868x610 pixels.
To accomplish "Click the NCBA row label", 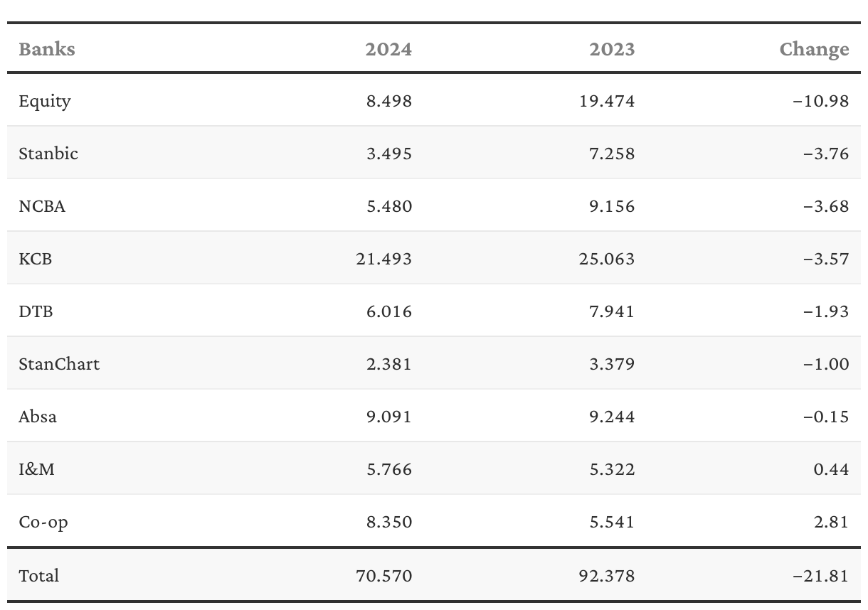I will coord(42,206).
